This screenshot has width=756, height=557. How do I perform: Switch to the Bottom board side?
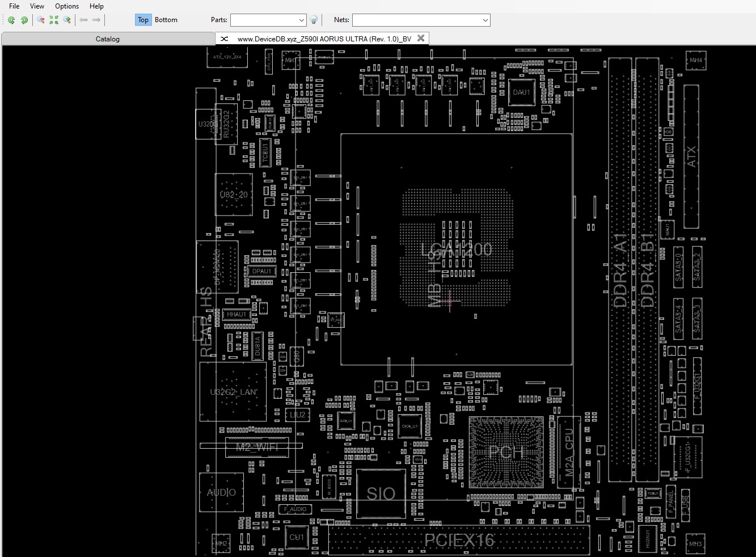166,20
